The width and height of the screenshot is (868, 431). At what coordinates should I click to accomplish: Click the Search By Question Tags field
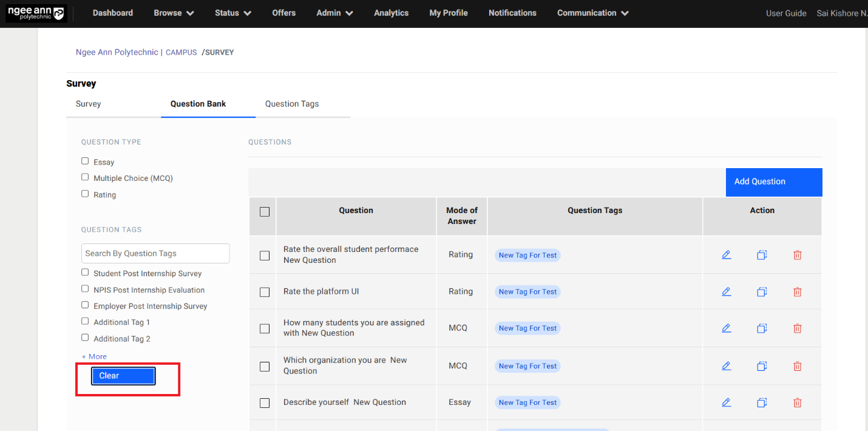click(x=155, y=254)
